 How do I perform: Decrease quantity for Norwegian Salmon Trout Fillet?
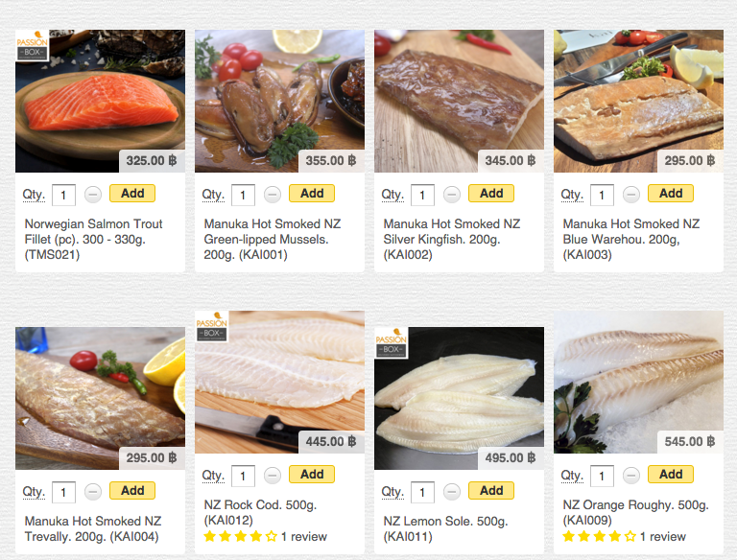(93, 195)
